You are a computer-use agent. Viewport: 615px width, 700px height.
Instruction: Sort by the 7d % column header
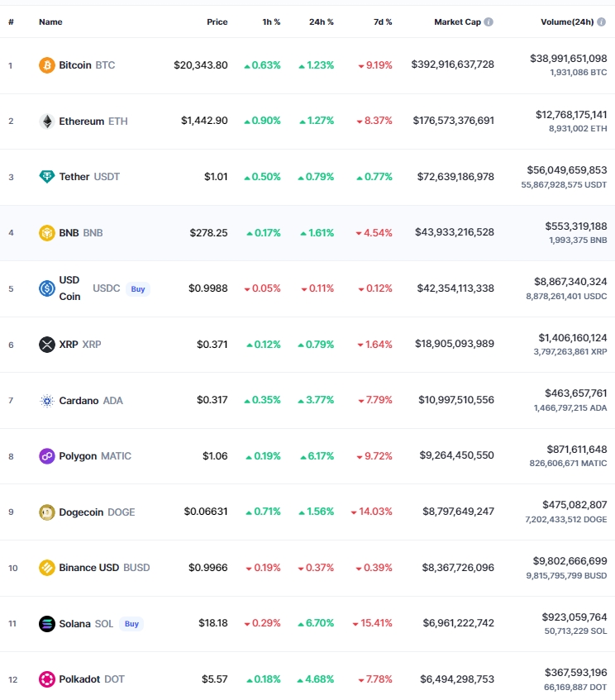point(383,21)
